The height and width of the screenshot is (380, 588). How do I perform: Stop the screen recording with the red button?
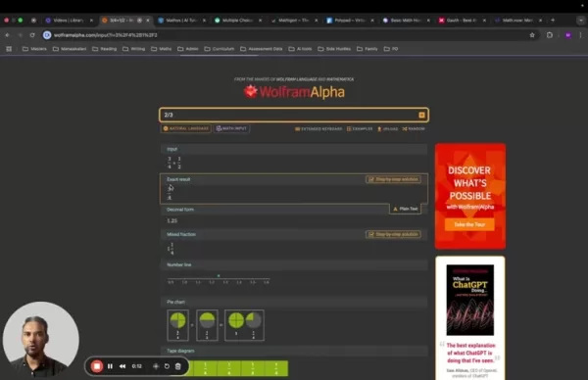coord(97,366)
